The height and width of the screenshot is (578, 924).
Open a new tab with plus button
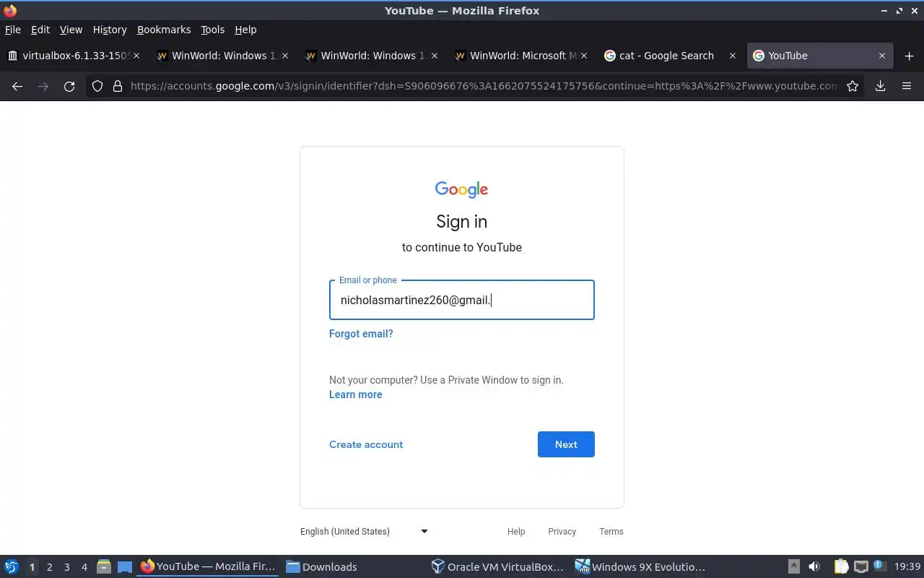[x=909, y=56]
